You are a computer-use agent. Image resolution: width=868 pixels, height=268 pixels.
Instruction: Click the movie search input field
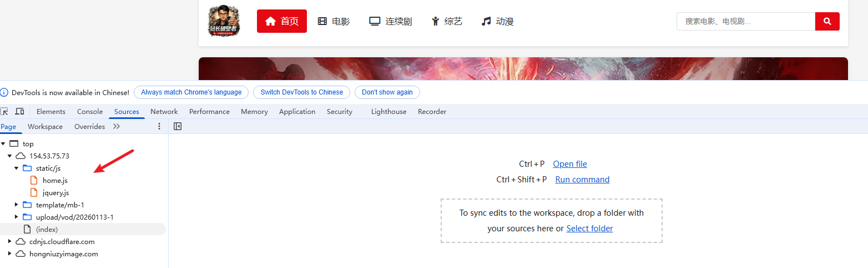tap(745, 22)
